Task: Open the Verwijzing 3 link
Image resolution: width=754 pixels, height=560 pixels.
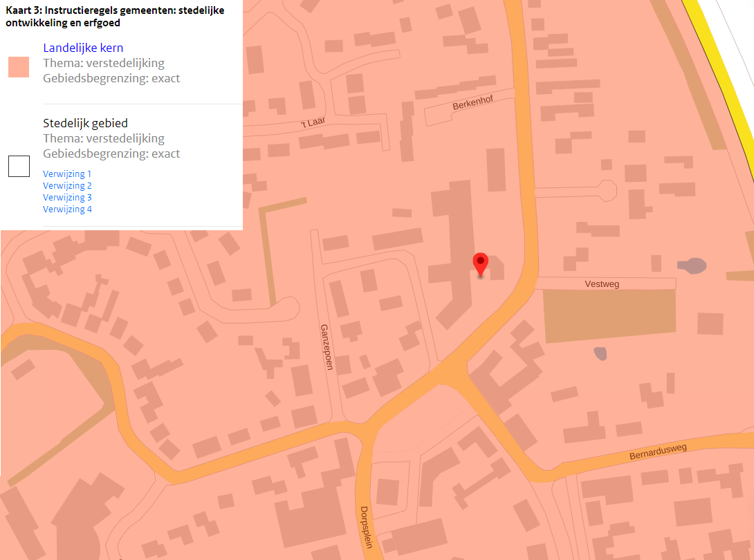Action: pos(67,197)
